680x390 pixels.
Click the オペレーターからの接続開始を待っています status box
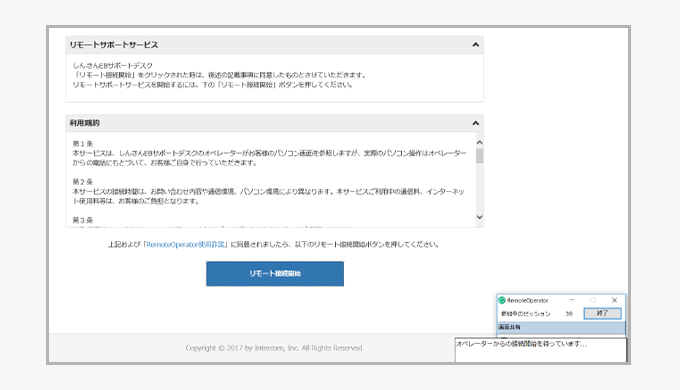pyautogui.click(x=541, y=350)
